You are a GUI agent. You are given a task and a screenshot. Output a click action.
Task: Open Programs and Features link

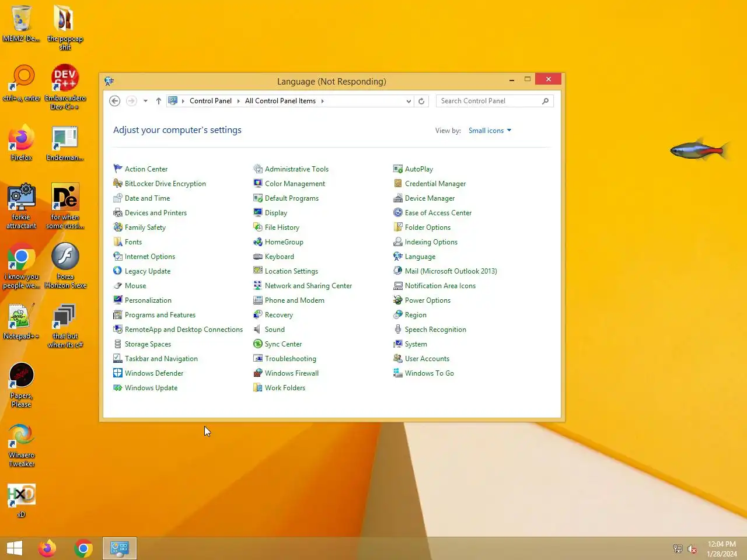(x=160, y=314)
